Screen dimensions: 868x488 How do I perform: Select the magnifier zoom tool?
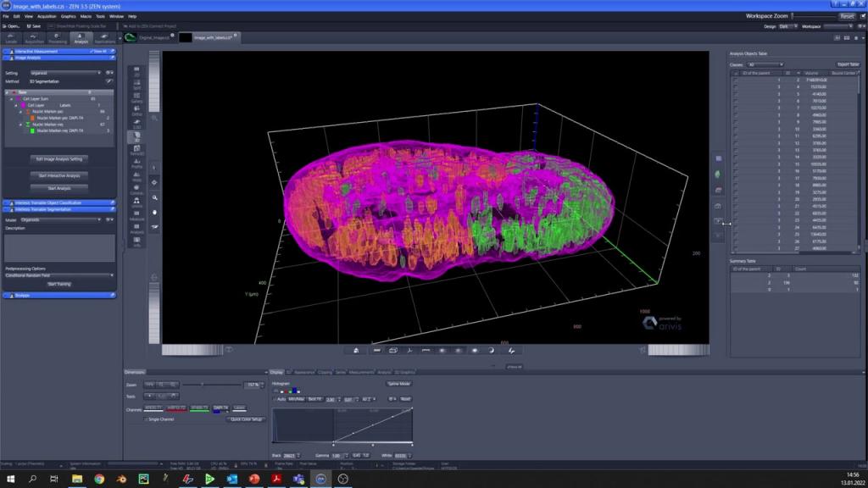point(154,197)
